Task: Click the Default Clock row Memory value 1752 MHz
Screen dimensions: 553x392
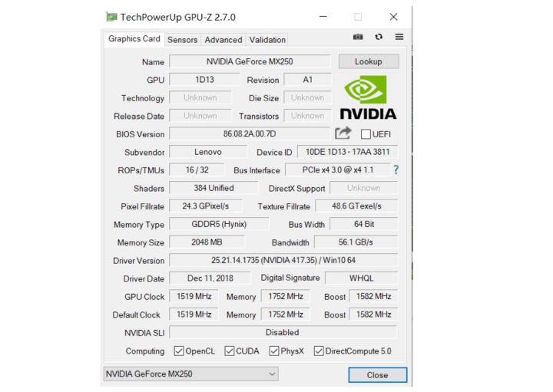Action: tap(286, 315)
